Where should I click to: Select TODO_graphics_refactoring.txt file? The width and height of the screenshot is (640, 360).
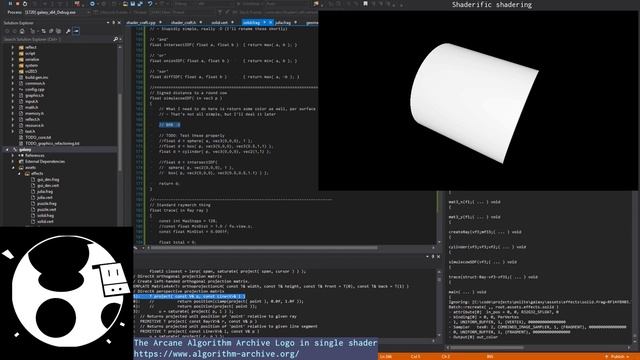point(52,144)
